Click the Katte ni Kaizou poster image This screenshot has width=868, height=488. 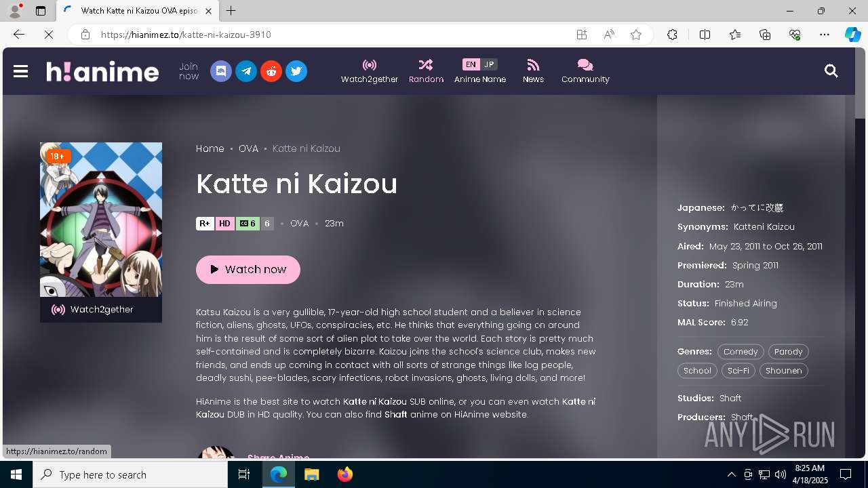coord(101,220)
